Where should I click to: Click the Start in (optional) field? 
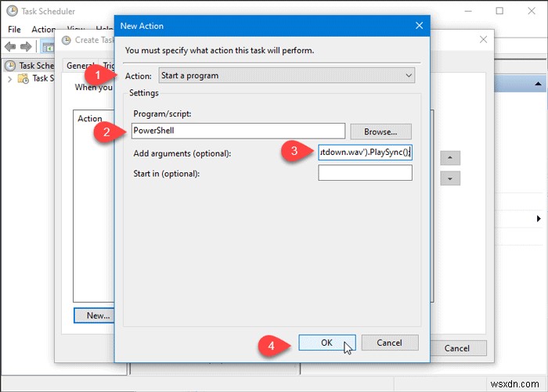pyautogui.click(x=365, y=173)
